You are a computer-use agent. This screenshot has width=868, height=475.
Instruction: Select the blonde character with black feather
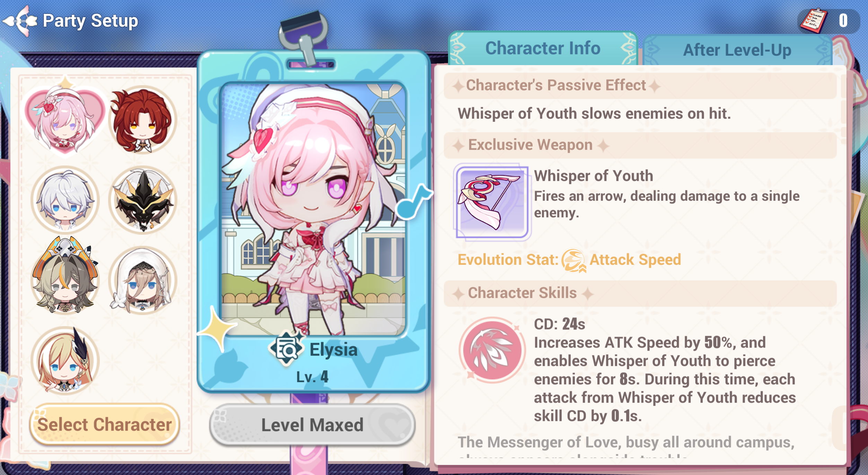[65, 360]
